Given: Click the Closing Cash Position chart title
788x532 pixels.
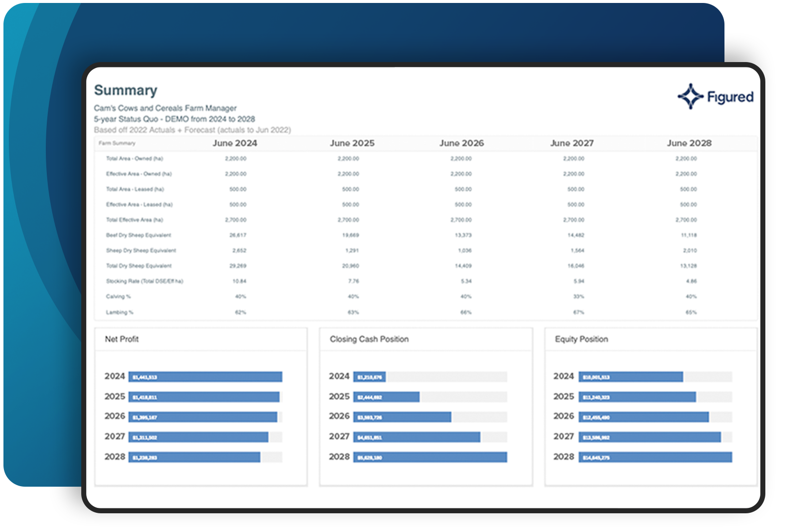Looking at the screenshot, I should tap(369, 339).
